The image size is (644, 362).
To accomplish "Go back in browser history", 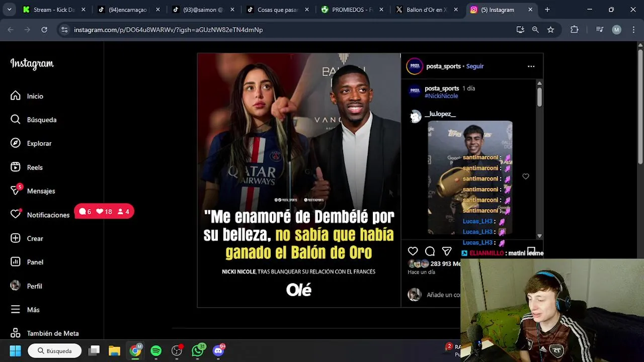I will 11,30.
